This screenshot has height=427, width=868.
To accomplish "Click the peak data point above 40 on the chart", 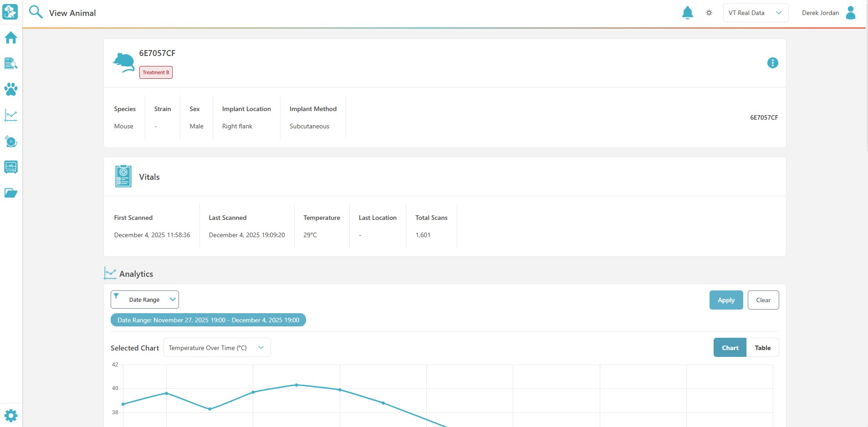I will (296, 385).
